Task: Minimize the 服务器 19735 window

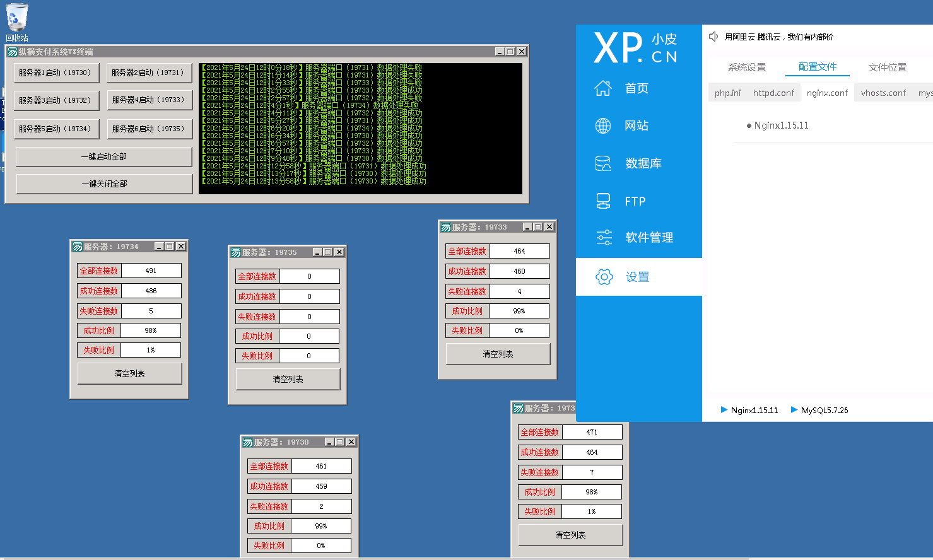Action: pyautogui.click(x=317, y=252)
